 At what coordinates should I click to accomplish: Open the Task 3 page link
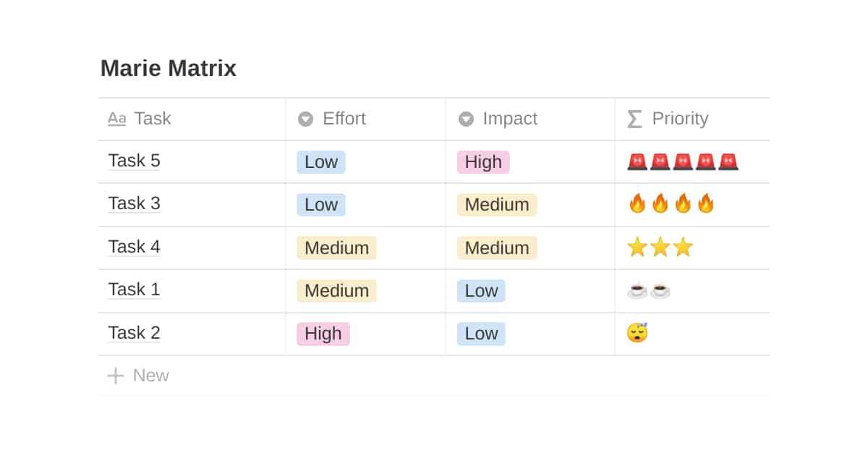click(134, 203)
